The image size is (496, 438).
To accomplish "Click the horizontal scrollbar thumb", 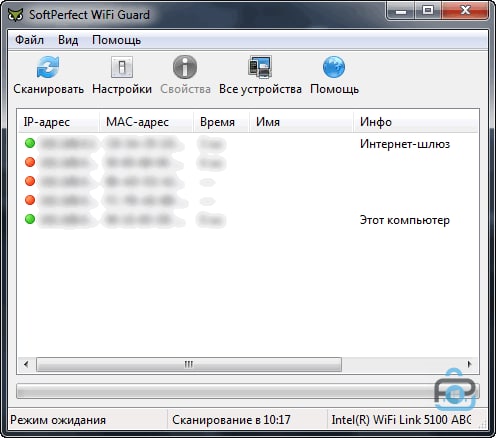I will 189,364.
